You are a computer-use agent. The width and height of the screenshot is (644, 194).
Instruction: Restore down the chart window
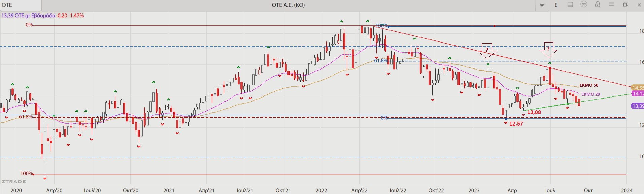(625, 5)
